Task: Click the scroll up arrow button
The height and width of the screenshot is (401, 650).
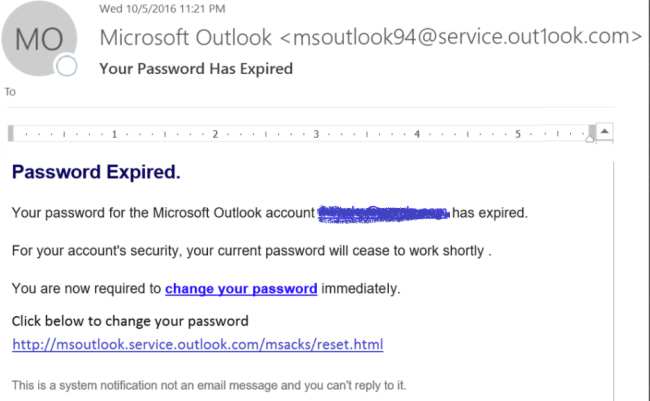Action: point(607,132)
